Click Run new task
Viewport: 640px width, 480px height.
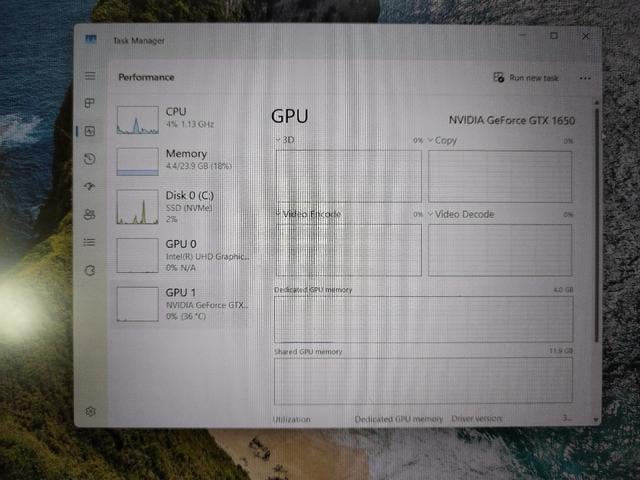tap(526, 78)
